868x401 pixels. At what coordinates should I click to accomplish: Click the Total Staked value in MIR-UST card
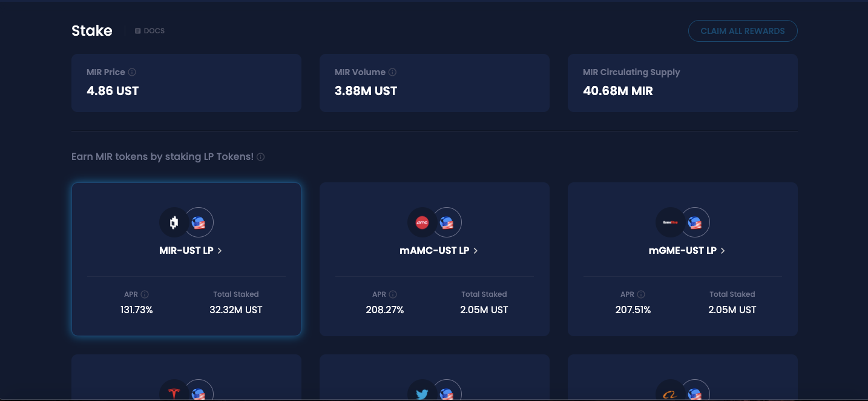(235, 310)
